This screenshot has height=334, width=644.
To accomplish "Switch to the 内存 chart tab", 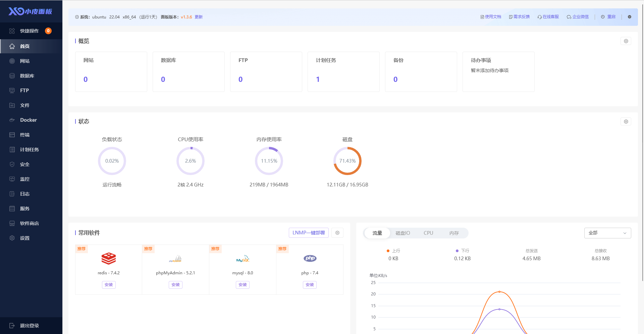I will click(454, 233).
